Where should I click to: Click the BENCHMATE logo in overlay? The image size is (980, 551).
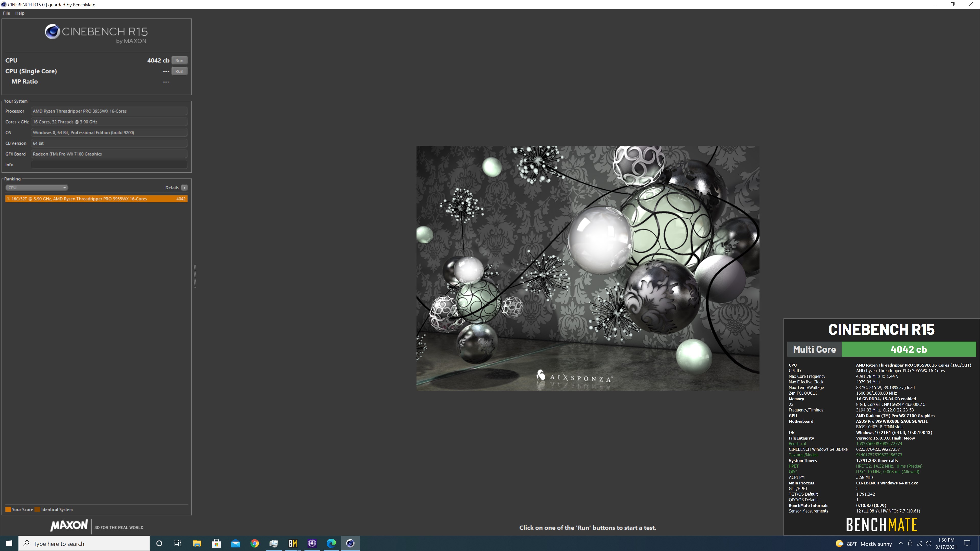[881, 525]
